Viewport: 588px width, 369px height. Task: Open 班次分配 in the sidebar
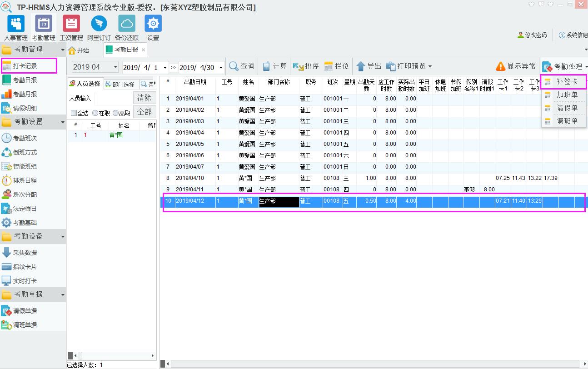point(25,194)
